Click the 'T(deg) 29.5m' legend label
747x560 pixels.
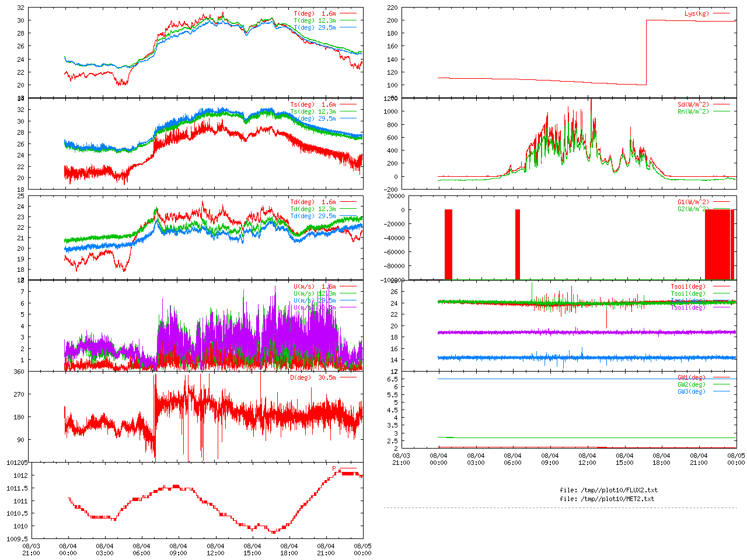pos(315,27)
